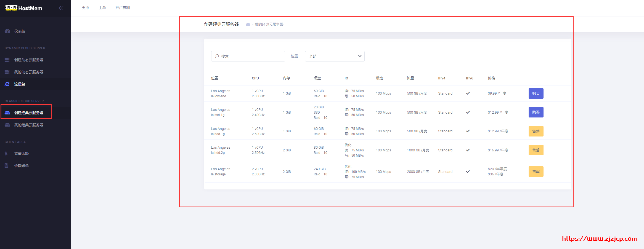Click the breadcrumb drive icon
Image resolution: width=644 pixels, height=249 pixels.
pos(248,24)
